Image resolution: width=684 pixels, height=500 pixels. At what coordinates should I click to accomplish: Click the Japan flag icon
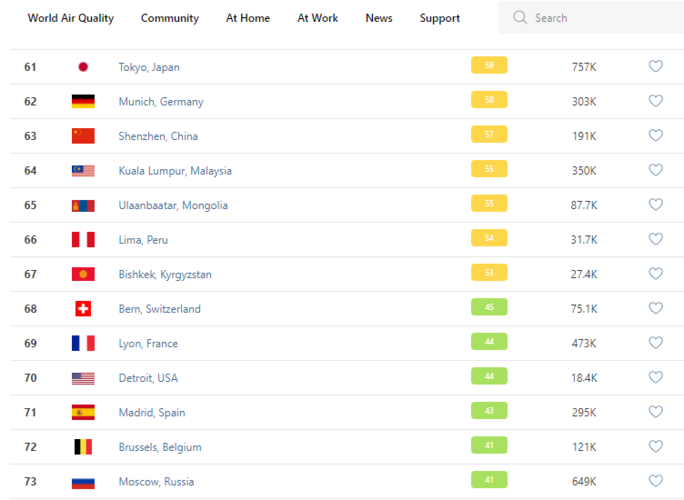(83, 67)
